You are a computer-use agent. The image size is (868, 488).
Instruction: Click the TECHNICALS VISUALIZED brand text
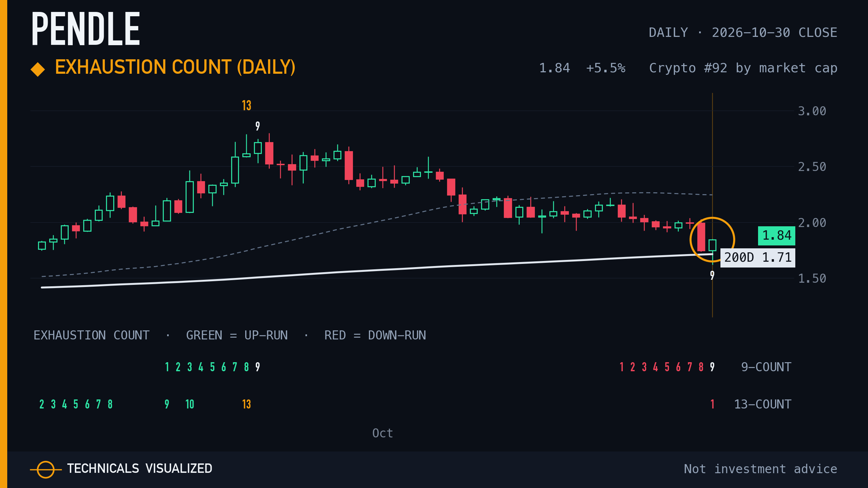140,469
